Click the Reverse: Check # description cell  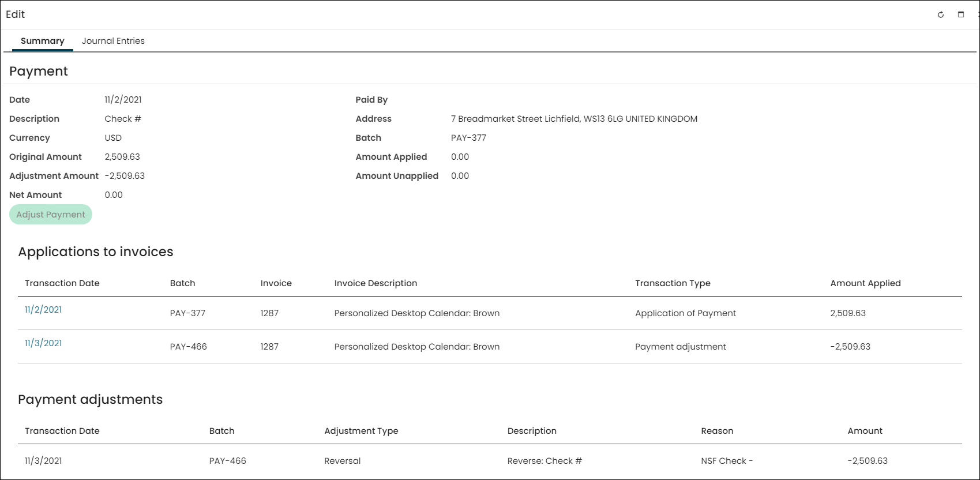545,461
